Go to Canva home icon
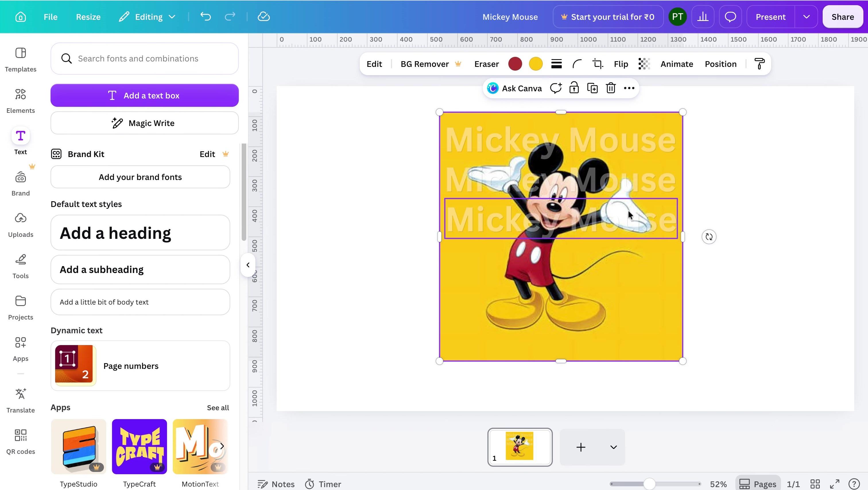 tap(21, 17)
